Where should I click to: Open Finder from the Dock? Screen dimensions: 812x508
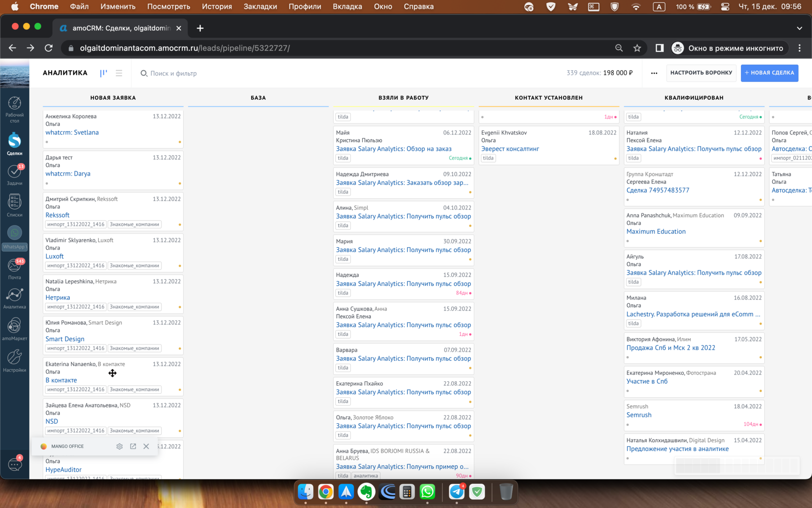pos(305,492)
